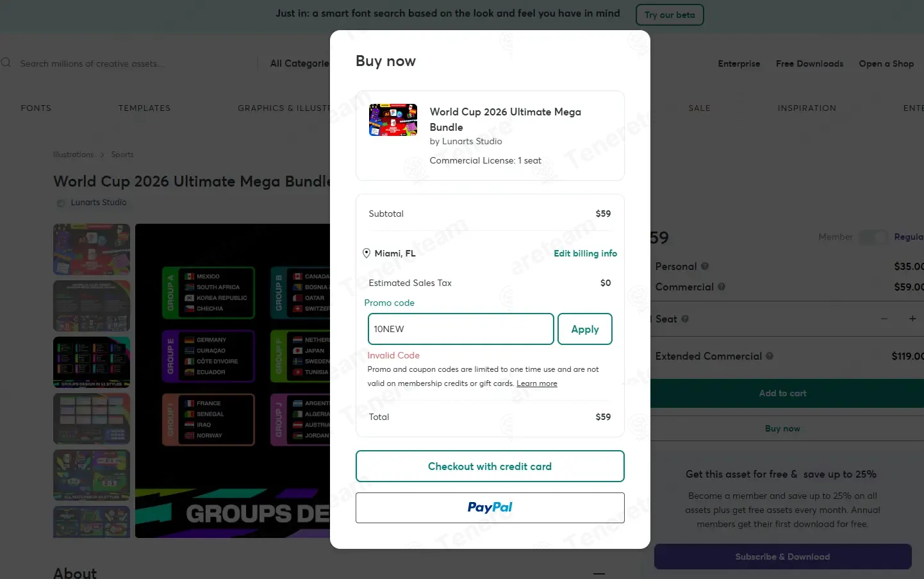Click Edit billing info link

(586, 253)
